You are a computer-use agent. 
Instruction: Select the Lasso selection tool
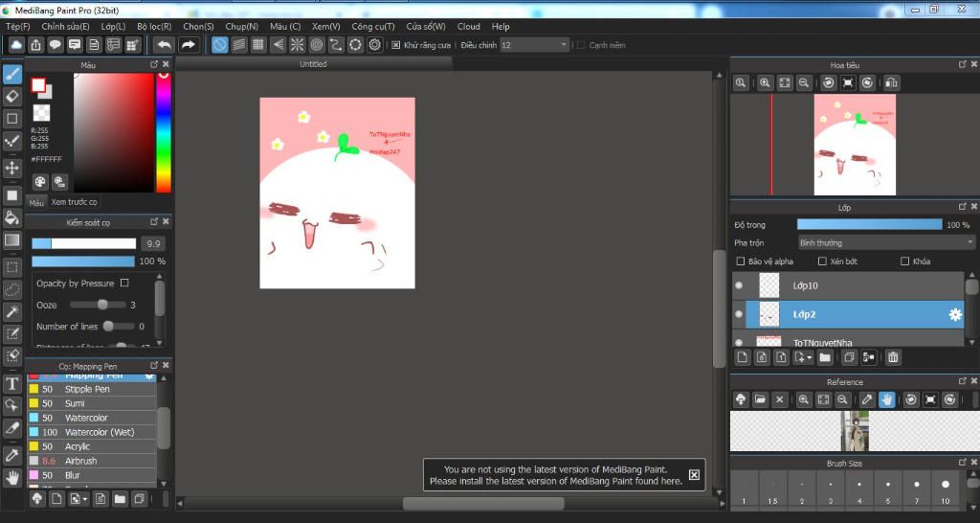[11, 290]
